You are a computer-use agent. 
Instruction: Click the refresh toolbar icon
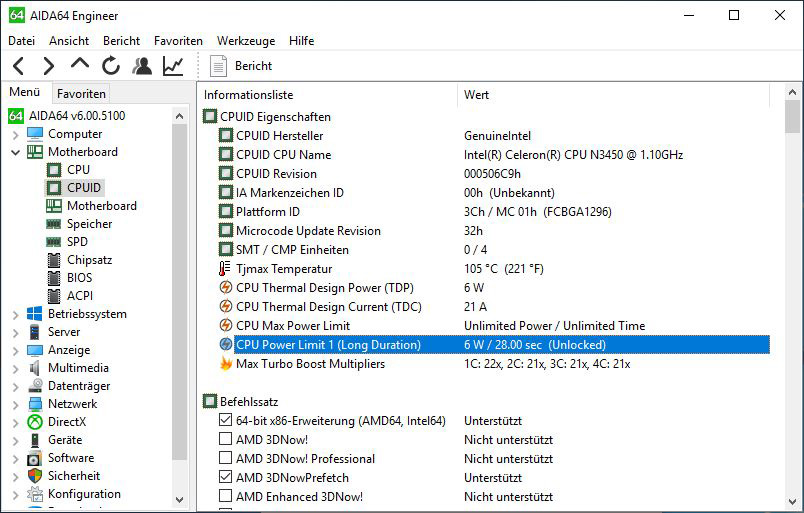point(110,66)
